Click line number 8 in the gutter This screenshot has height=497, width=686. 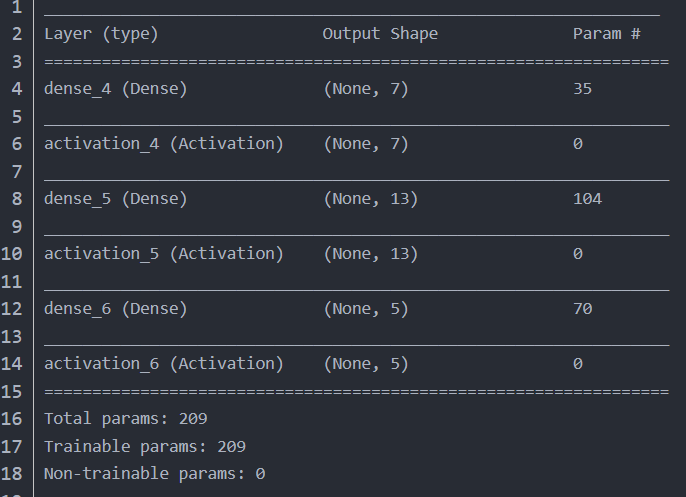(16, 199)
